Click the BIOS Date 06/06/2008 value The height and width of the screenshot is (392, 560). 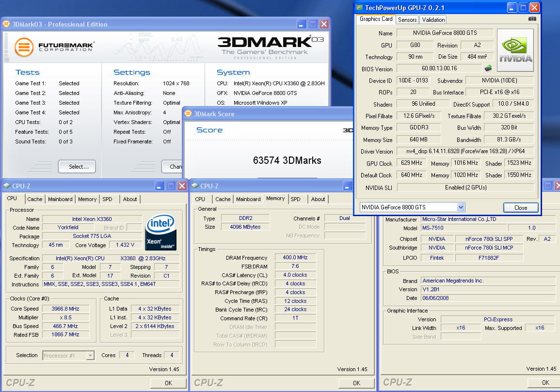point(488,298)
